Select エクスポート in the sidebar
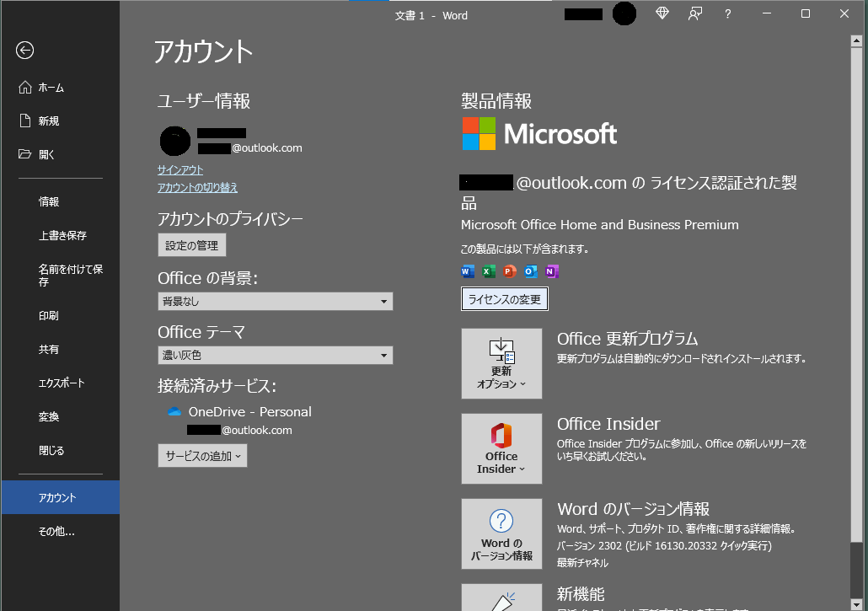 (x=60, y=383)
